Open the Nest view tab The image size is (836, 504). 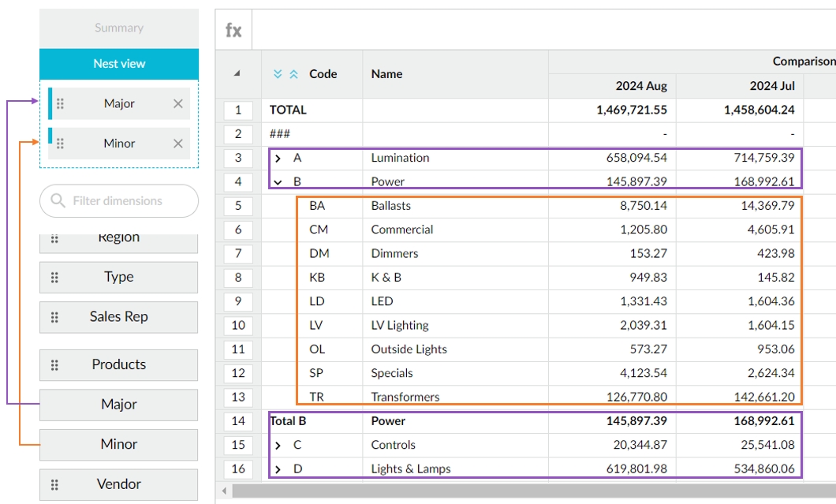click(119, 64)
